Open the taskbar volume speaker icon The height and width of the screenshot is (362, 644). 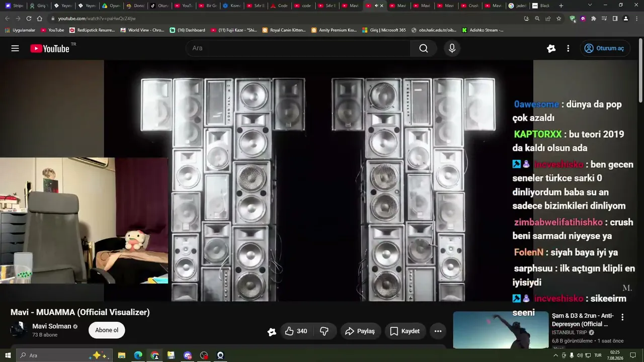click(x=580, y=355)
